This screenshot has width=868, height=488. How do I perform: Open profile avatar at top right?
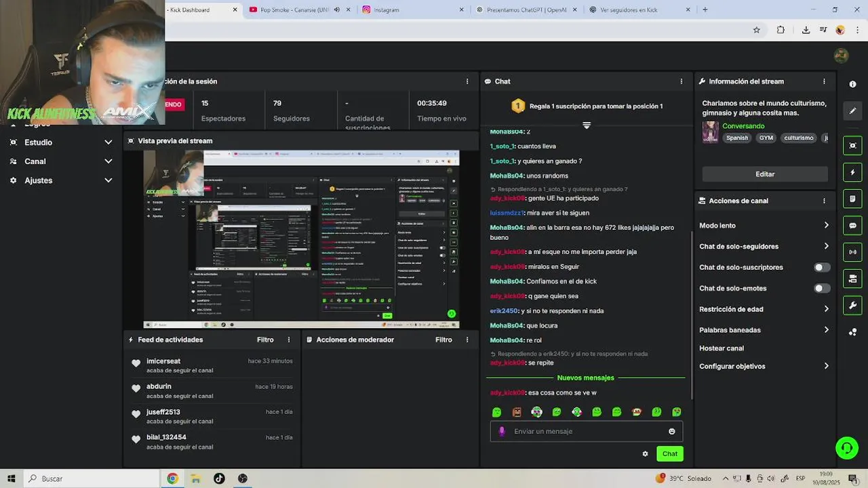pyautogui.click(x=841, y=56)
